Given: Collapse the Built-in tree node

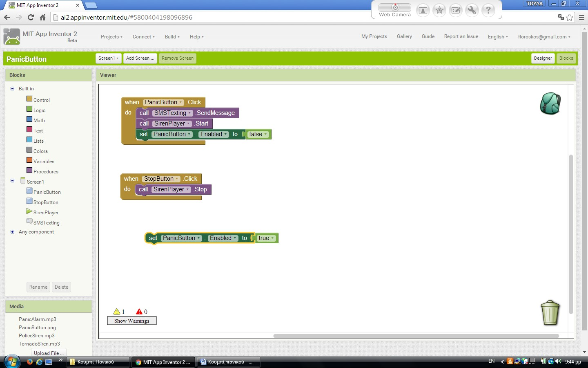Looking at the screenshot, I should tap(12, 88).
